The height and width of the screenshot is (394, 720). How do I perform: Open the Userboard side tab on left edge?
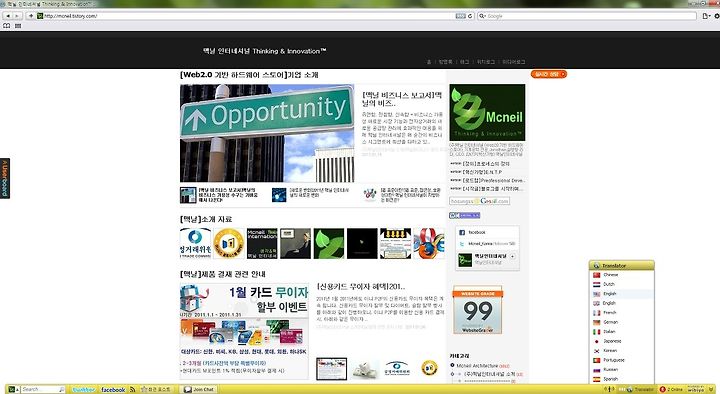(x=5, y=178)
